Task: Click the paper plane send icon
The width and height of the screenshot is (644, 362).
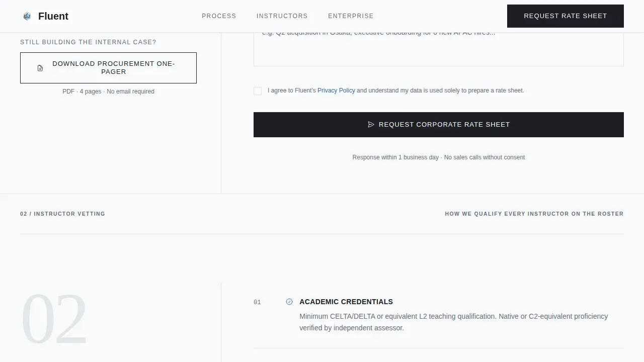Action: [371, 125]
